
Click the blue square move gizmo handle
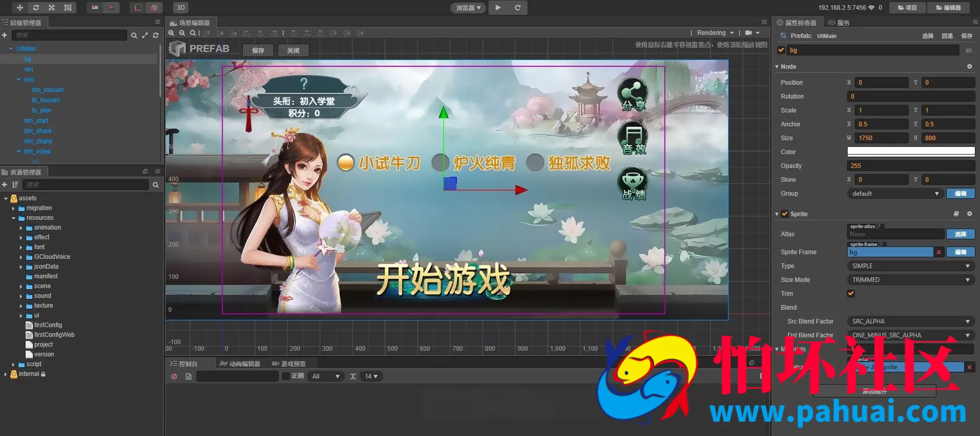coord(450,183)
